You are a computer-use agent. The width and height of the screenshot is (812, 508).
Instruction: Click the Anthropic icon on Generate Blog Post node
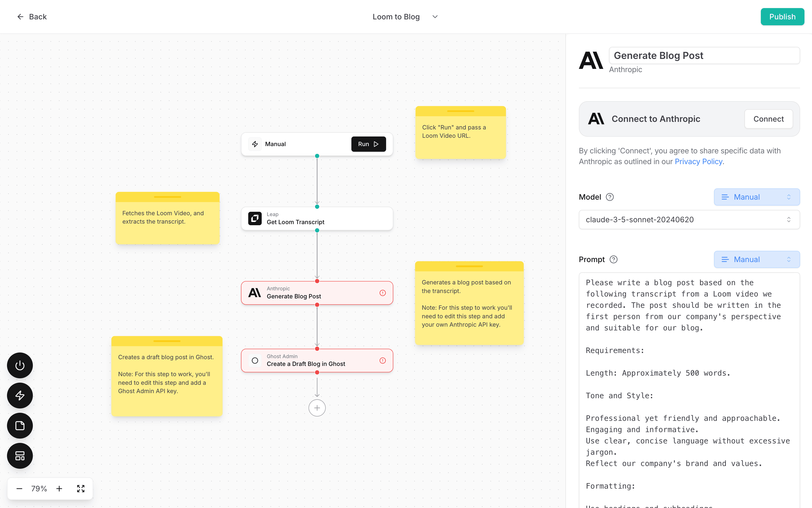pos(254,293)
